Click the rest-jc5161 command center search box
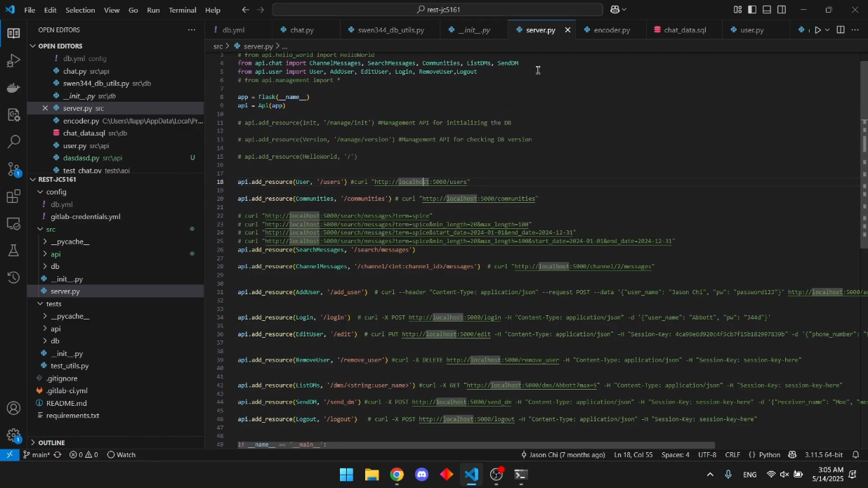The width and height of the screenshot is (868, 488). 437,10
